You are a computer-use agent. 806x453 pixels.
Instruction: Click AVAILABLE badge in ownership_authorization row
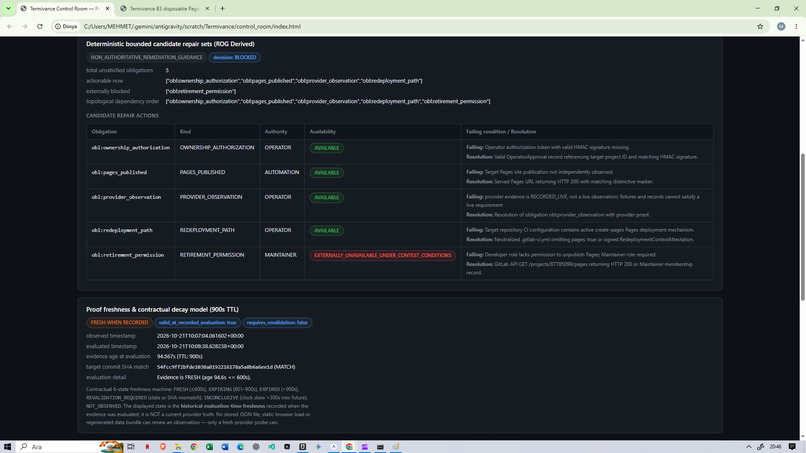click(326, 148)
